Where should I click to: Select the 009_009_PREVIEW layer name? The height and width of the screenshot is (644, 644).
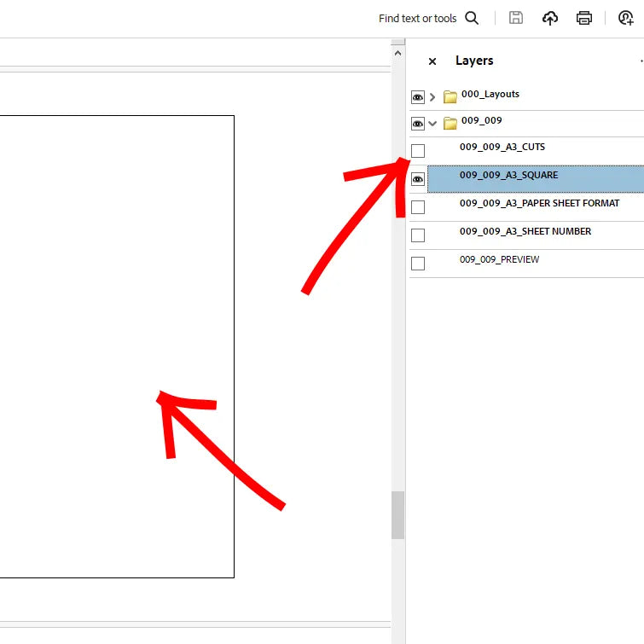[499, 259]
